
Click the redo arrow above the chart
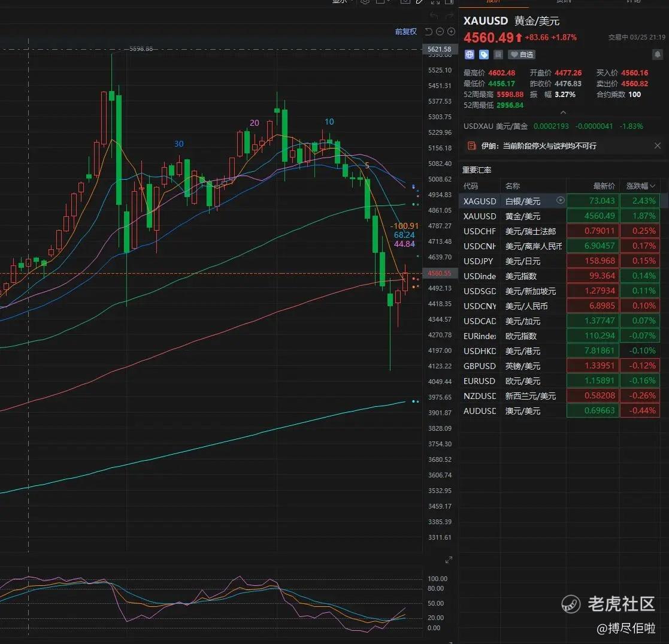449,16
